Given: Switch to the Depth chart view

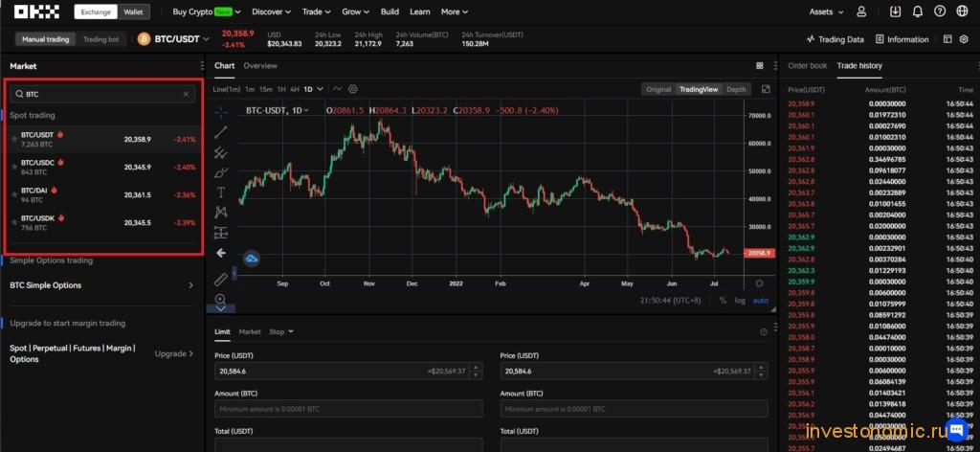Looking at the screenshot, I should tap(736, 89).
